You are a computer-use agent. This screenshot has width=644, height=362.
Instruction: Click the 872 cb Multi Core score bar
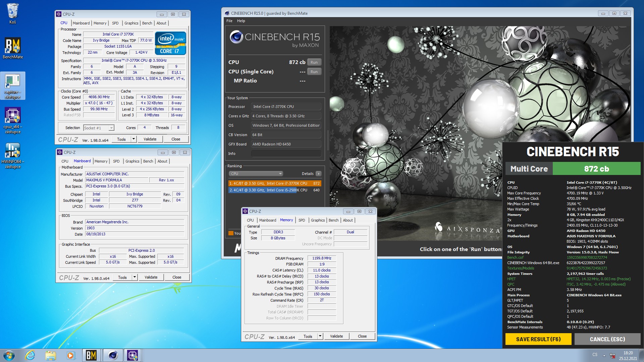tap(596, 169)
